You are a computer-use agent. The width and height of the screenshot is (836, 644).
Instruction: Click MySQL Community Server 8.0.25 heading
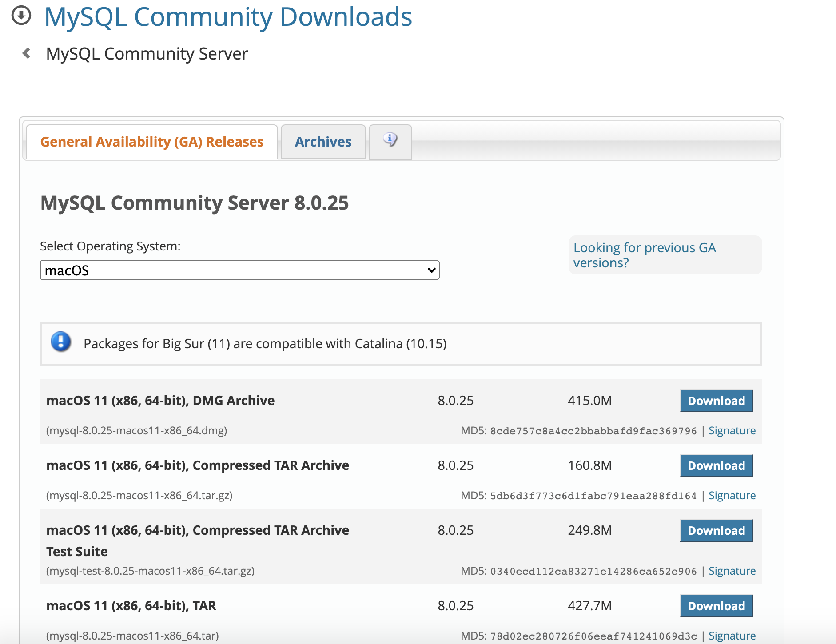pos(195,203)
